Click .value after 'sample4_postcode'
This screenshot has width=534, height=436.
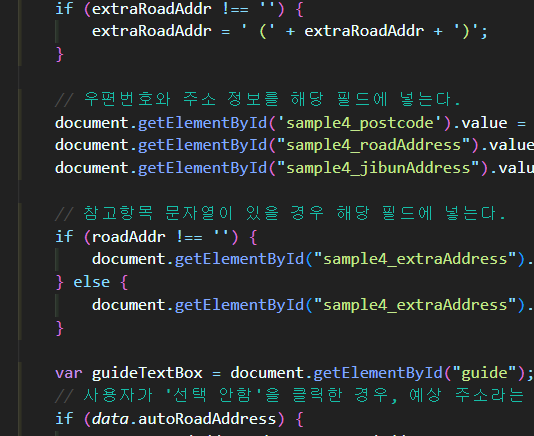(x=480, y=123)
